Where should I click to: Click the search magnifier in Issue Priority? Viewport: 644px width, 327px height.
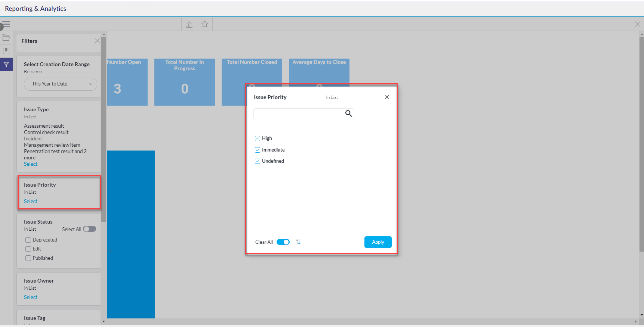348,113
